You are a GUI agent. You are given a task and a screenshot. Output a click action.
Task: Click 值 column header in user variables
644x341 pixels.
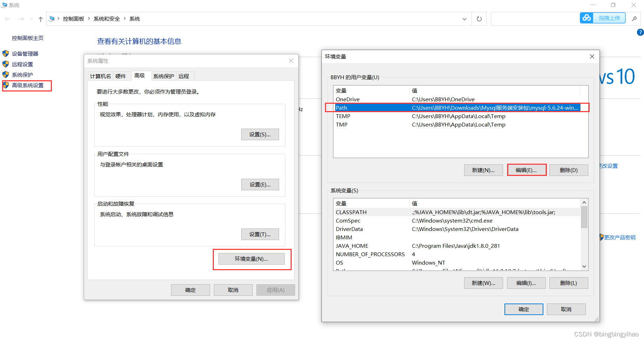coord(495,90)
